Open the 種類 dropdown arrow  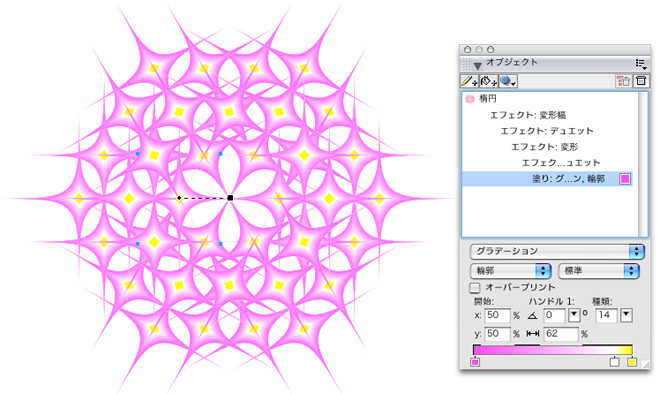tap(626, 315)
